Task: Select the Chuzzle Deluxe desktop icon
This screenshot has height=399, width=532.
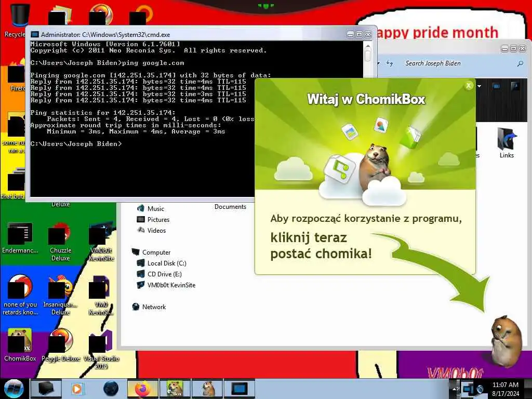Action: click(60, 242)
